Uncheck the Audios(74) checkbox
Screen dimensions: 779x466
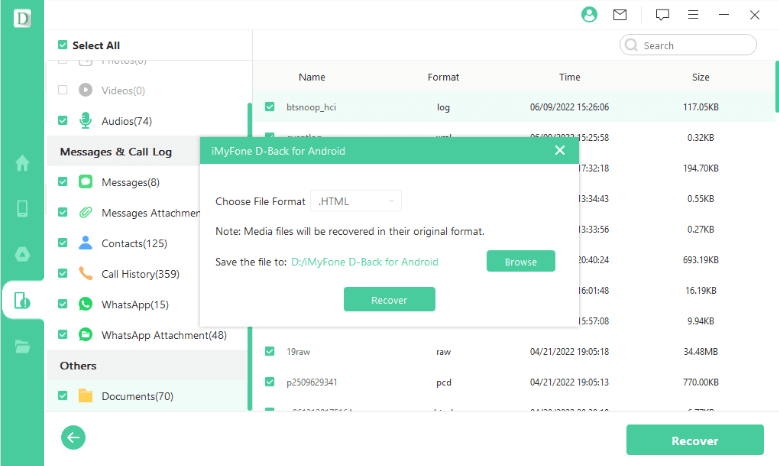click(x=63, y=121)
